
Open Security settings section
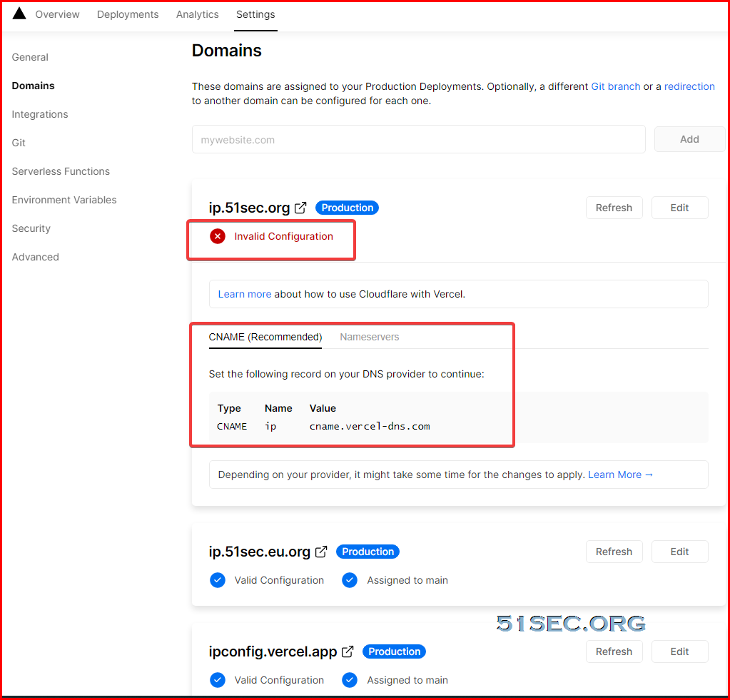pos(31,228)
